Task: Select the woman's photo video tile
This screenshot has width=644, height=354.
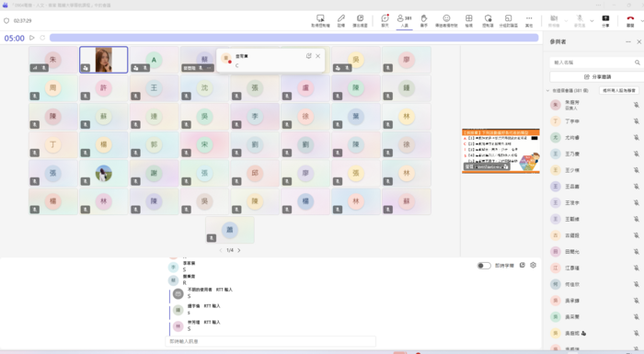Action: [103, 60]
